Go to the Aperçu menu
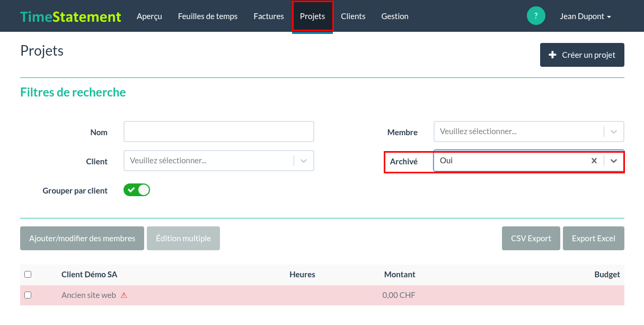Screen dimensions: 644x325 tap(149, 16)
